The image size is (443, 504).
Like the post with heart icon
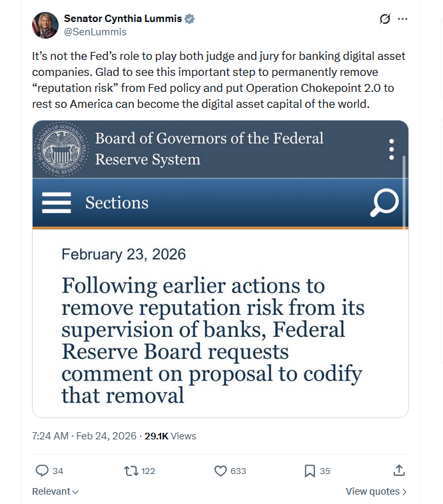pyautogui.click(x=221, y=471)
